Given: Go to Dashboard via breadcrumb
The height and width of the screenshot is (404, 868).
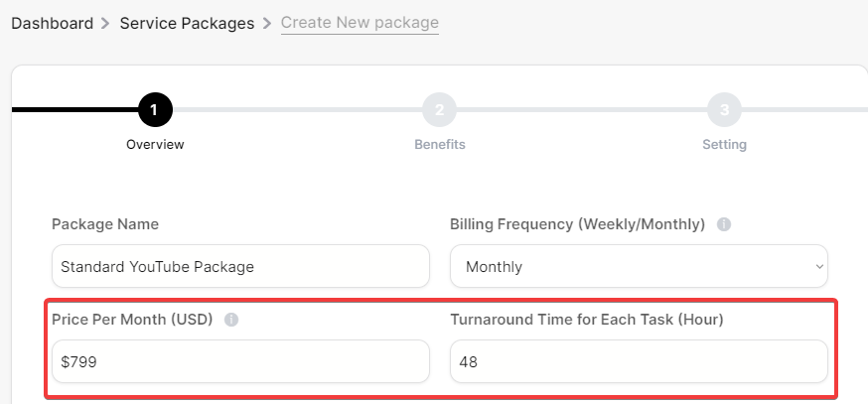Looking at the screenshot, I should 52,23.
